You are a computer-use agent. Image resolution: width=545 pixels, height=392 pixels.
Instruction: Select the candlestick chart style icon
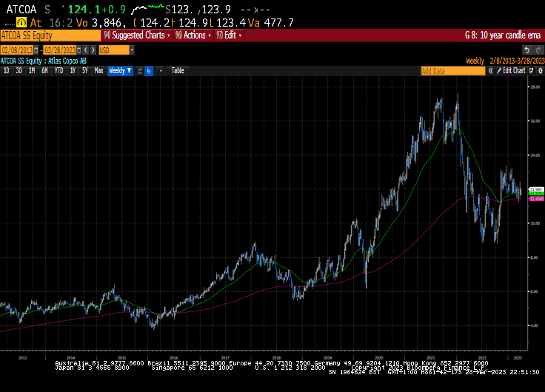tap(149, 71)
